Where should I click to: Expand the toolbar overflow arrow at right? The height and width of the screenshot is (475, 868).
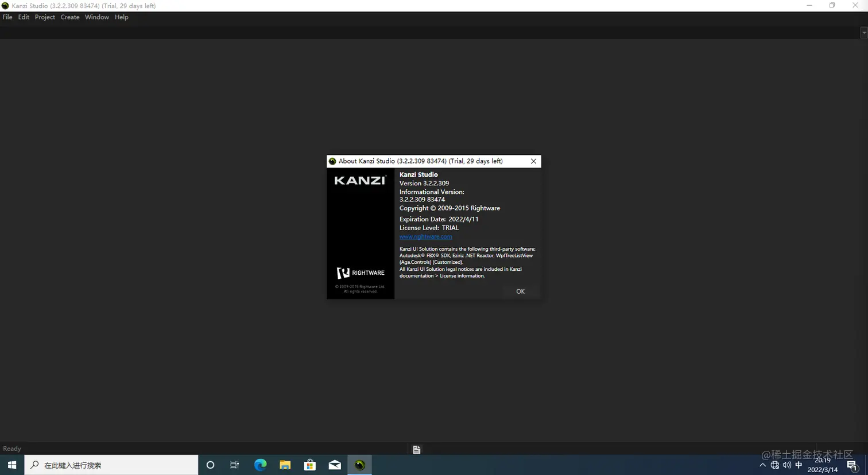[x=864, y=33]
